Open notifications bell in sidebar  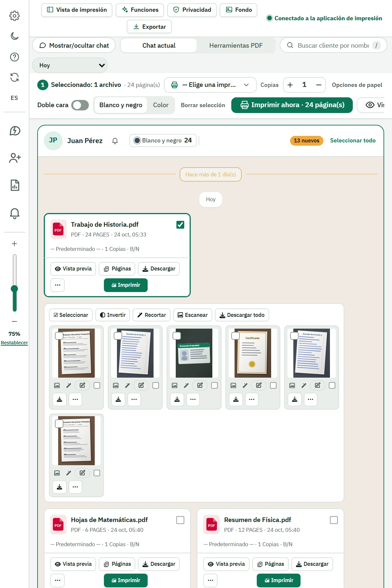tap(14, 213)
